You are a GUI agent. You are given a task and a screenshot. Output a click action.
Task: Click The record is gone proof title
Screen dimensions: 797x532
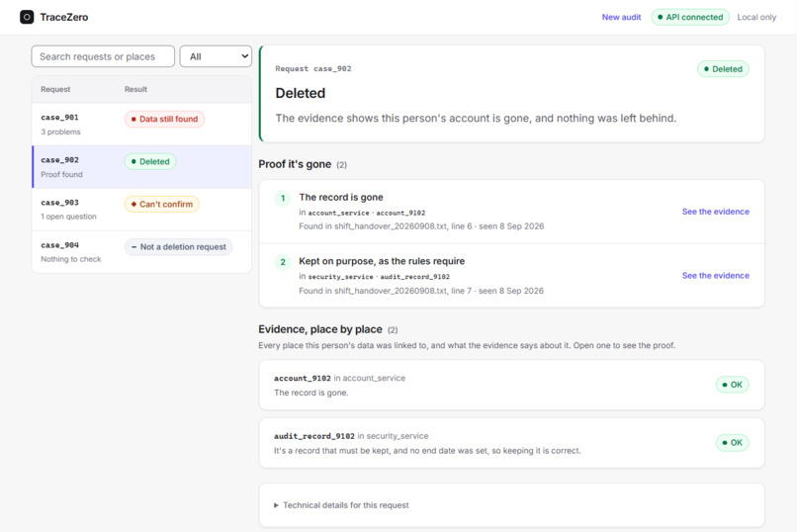pos(341,197)
